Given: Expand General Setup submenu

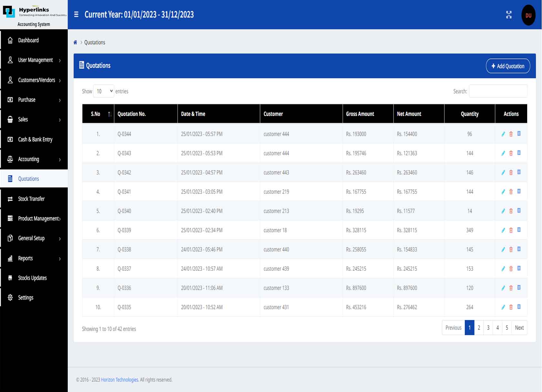Looking at the screenshot, I should click(34, 238).
